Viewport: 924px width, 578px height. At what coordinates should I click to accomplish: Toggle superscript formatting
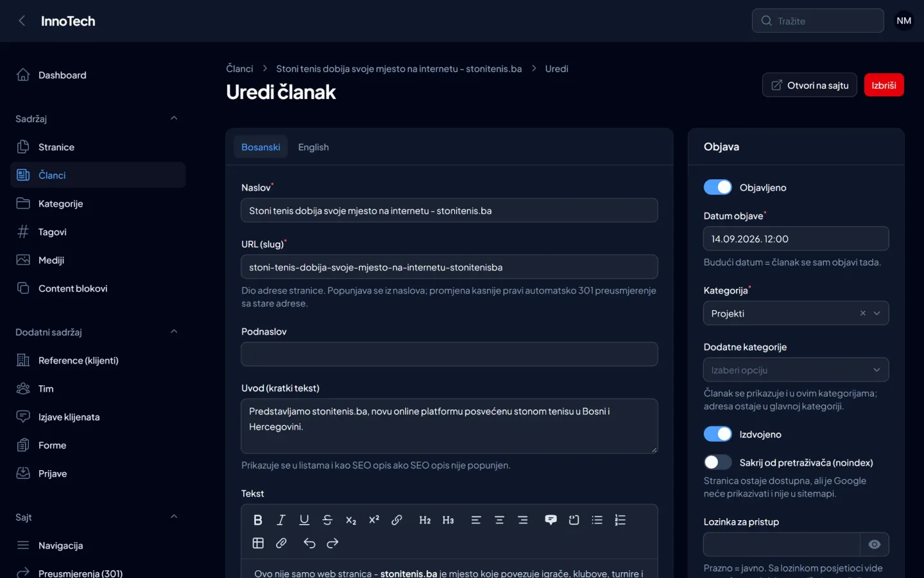[x=374, y=520]
